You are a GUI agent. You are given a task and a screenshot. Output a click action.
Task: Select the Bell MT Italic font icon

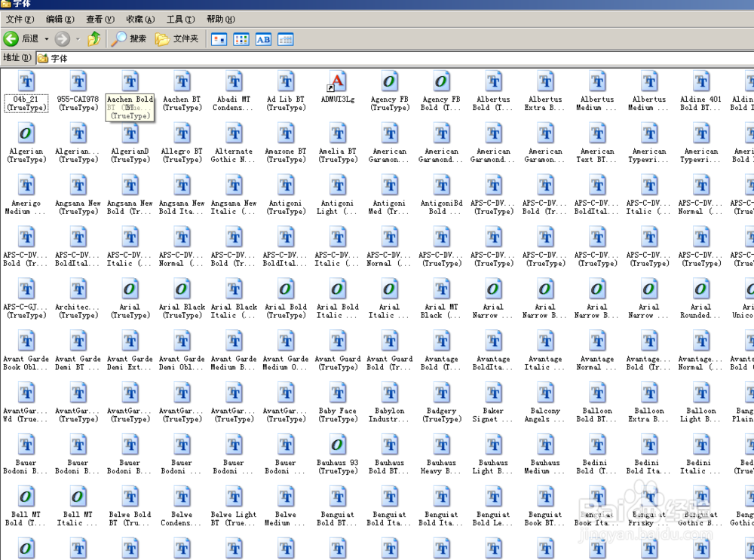pos(78,497)
